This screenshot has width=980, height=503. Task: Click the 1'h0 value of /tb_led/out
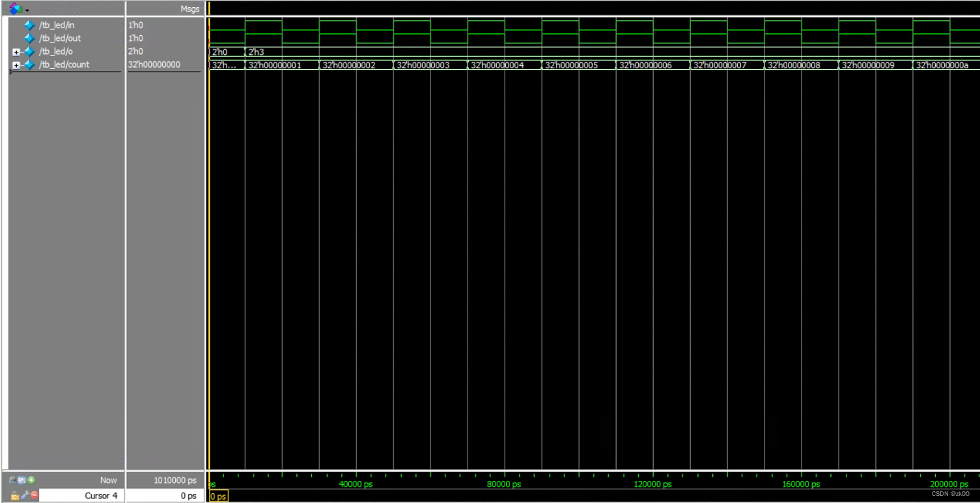135,38
